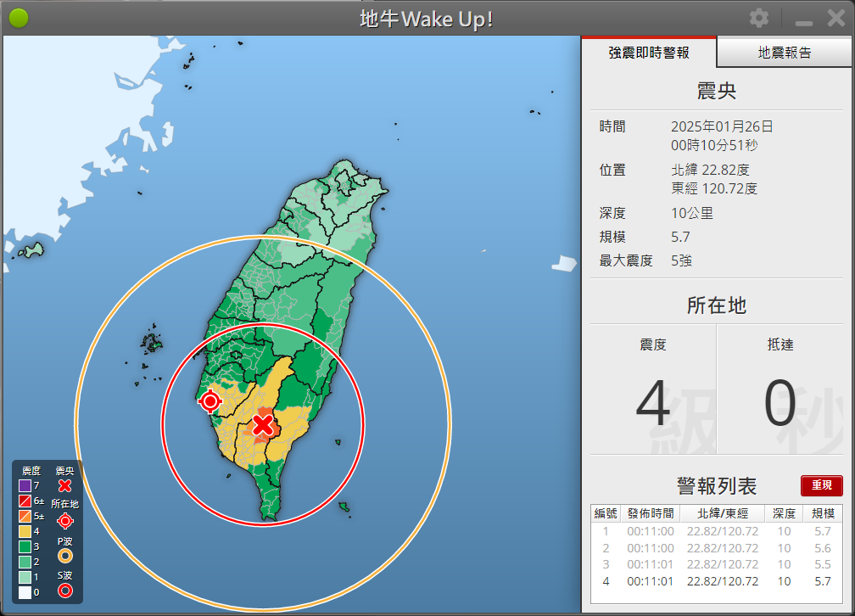Click the red X epicenter marker on map

point(263,424)
